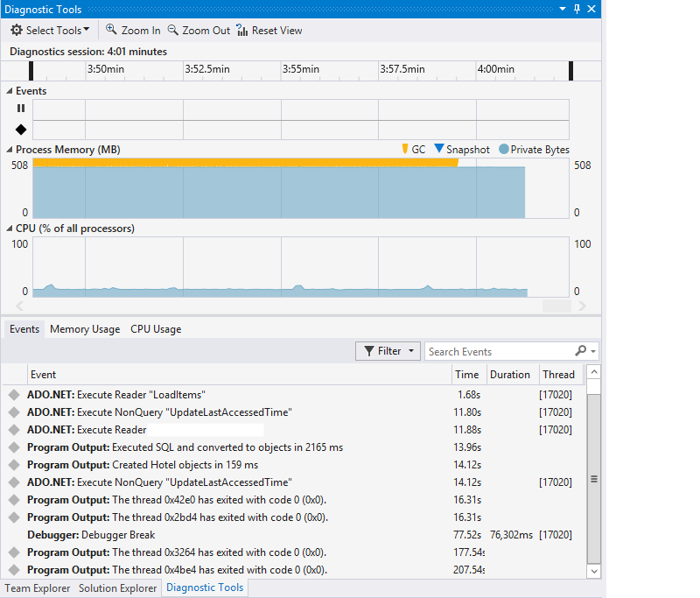Click the 4:00min mark on timeline ruler
Image resolution: width=700 pixels, height=598 pixels.
pos(495,69)
